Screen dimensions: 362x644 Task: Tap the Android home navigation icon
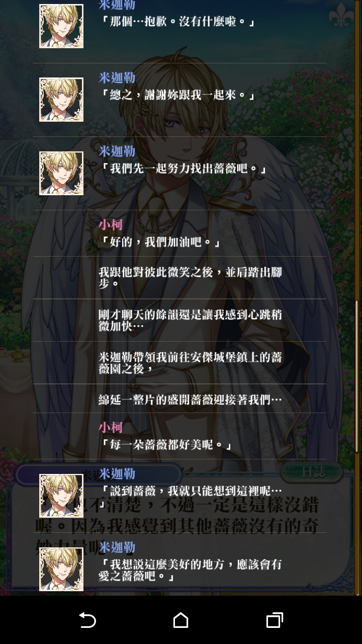click(x=181, y=620)
